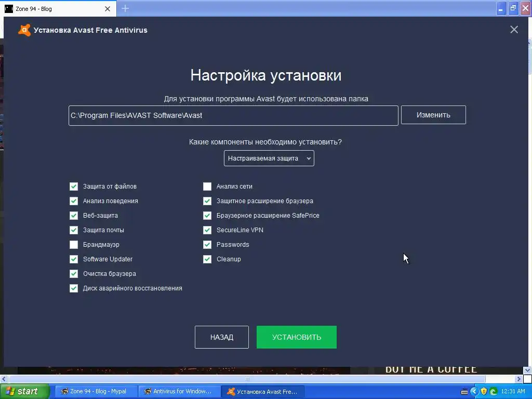Expand hidden tray icons arrow
The height and width of the screenshot is (399, 532).
[x=474, y=392]
